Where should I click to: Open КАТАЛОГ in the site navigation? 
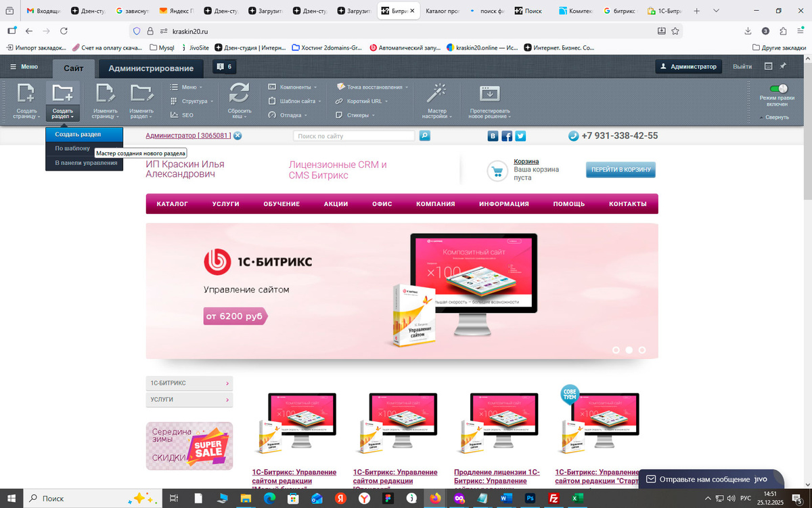173,204
